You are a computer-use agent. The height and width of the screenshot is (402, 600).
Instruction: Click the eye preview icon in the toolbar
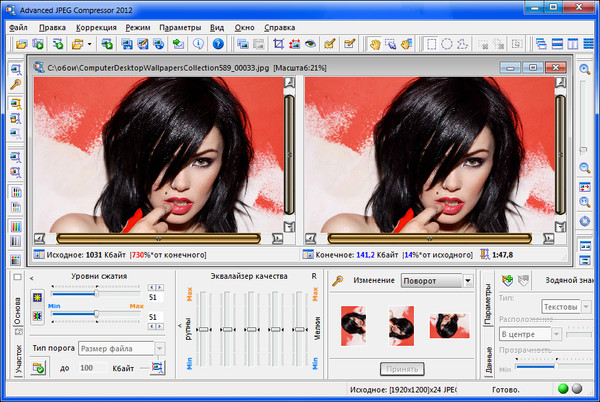(311, 44)
